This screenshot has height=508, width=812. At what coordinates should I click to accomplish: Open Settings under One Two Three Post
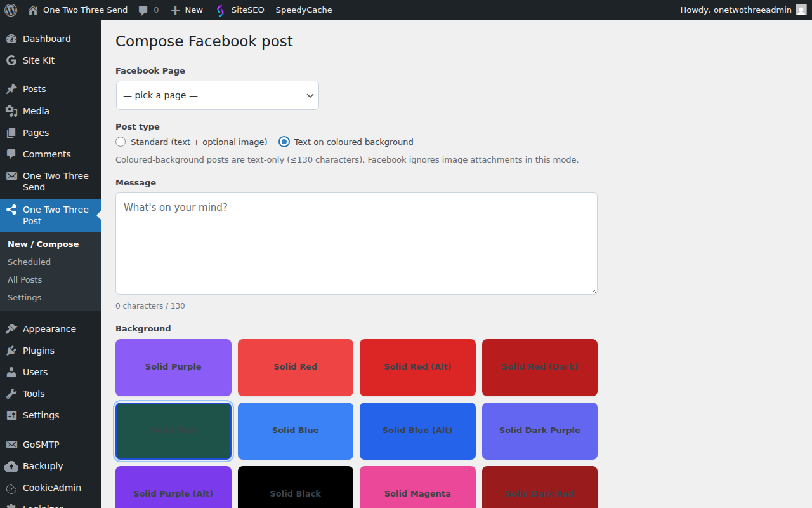(25, 297)
